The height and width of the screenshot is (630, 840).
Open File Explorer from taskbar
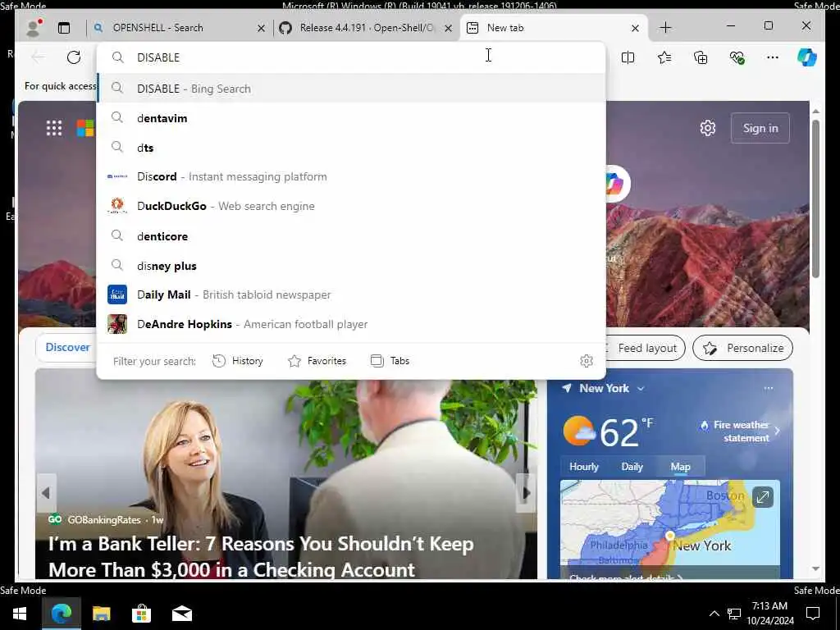[101, 614]
